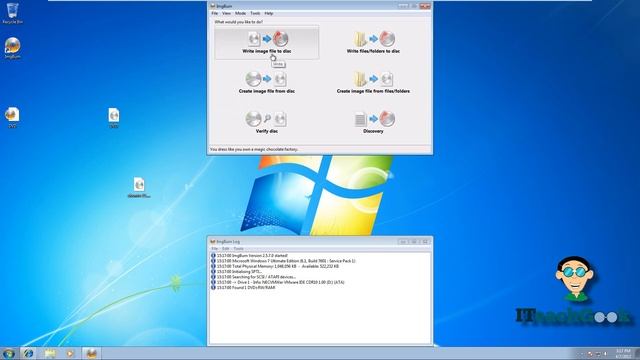Image resolution: width=640 pixels, height=360 pixels.
Task: Select the DVD image file icon on desktop
Action: coord(114,118)
